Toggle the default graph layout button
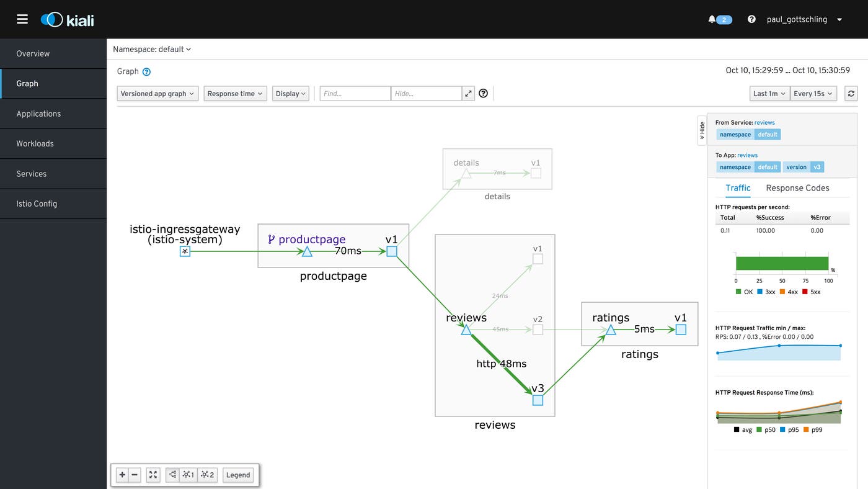This screenshot has height=489, width=868. coord(172,475)
